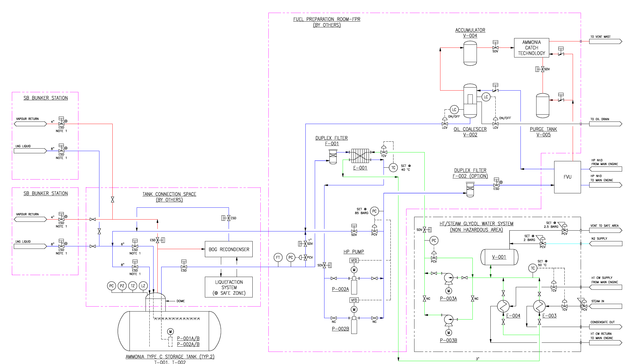Select the LZ instrument bubble near dome

[x=143, y=286]
